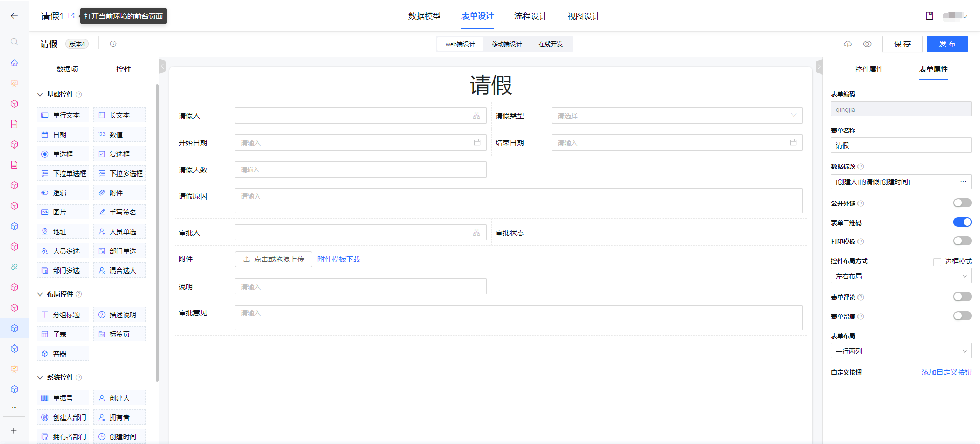Click the 请假人 person picker icon
The image size is (980, 444).
pyautogui.click(x=476, y=116)
